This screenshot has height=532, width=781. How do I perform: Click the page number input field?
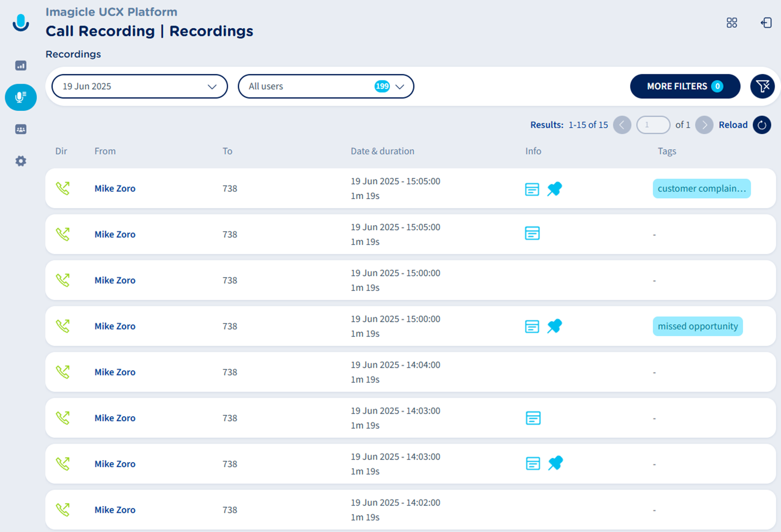[653, 125]
